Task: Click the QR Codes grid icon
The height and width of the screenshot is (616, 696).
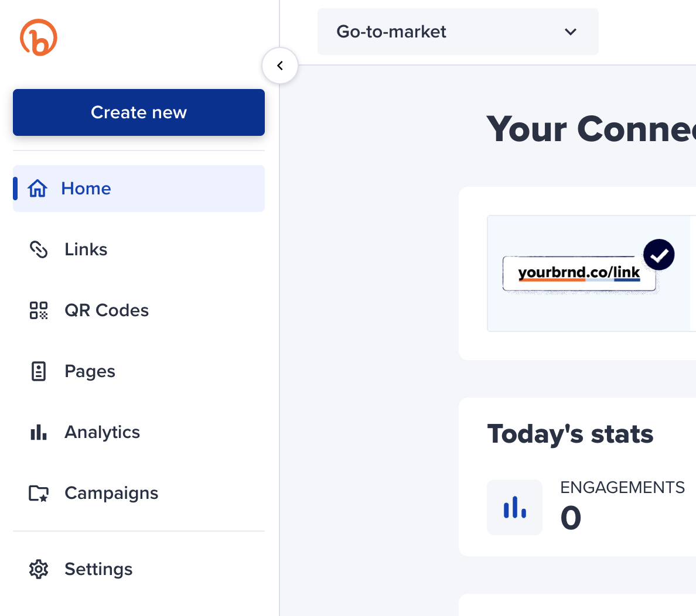Action: coord(39,310)
